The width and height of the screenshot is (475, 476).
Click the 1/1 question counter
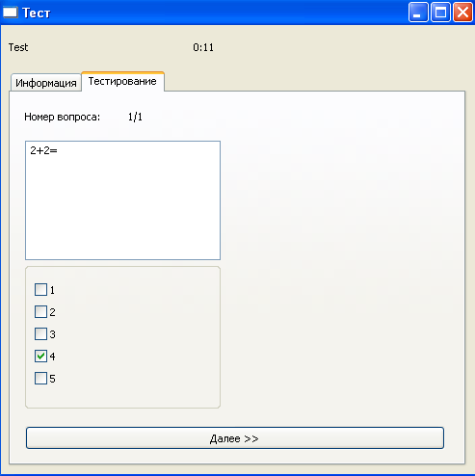click(135, 117)
